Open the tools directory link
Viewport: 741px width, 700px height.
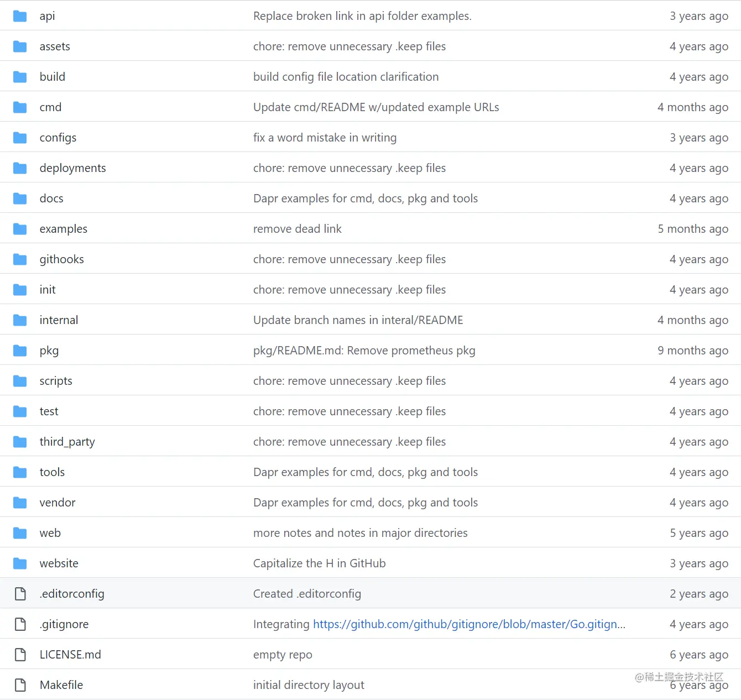(52, 472)
